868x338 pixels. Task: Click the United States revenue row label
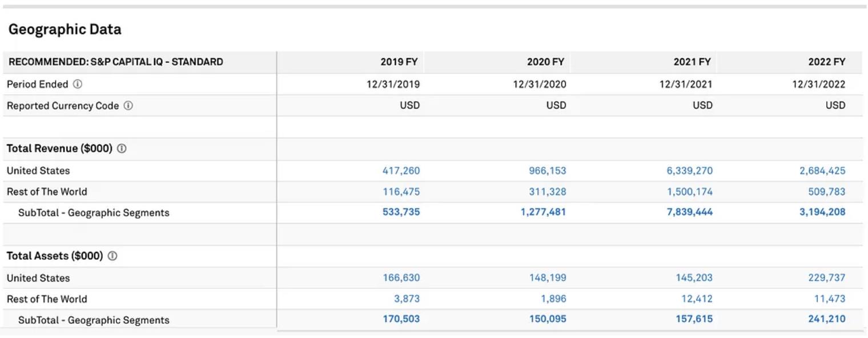pyautogui.click(x=38, y=170)
